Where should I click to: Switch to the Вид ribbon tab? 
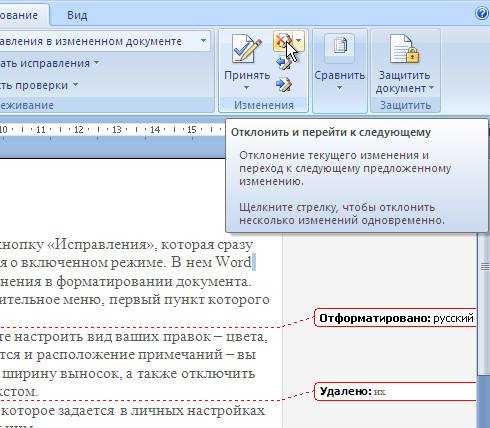coord(77,15)
